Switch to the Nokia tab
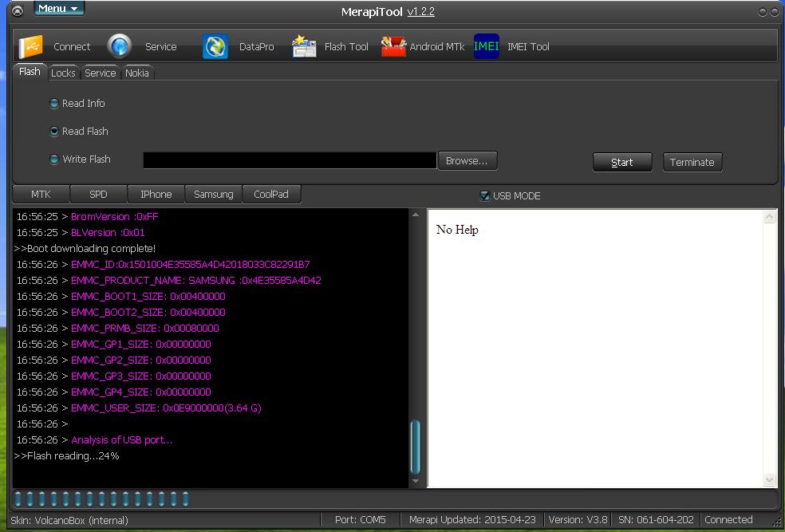This screenshot has height=532, width=785. [137, 73]
